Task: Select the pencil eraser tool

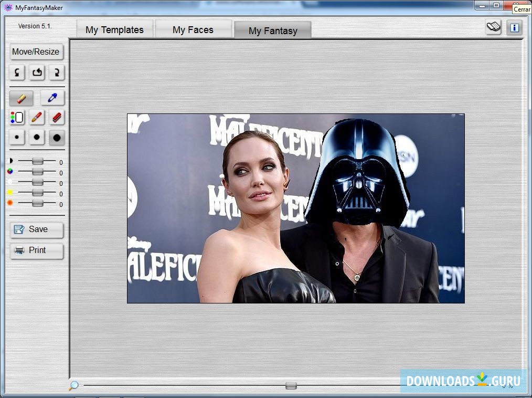Action: click(x=22, y=99)
